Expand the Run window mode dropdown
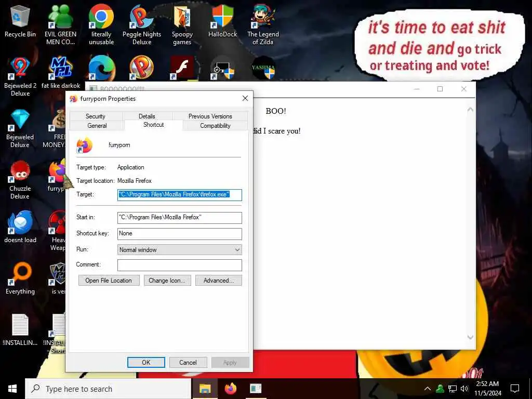Viewport: 532px width, 399px height. pos(179,250)
